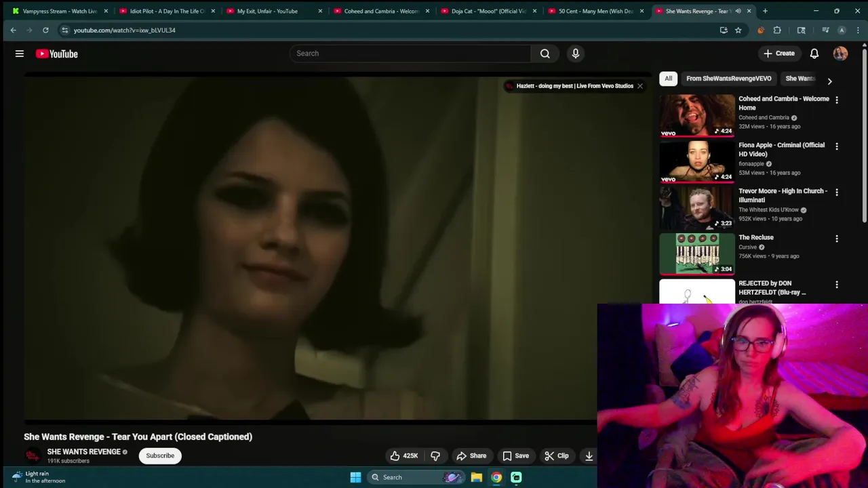The width and height of the screenshot is (868, 488).
Task: Open the YouTube account avatar menu
Action: pyautogui.click(x=840, y=54)
